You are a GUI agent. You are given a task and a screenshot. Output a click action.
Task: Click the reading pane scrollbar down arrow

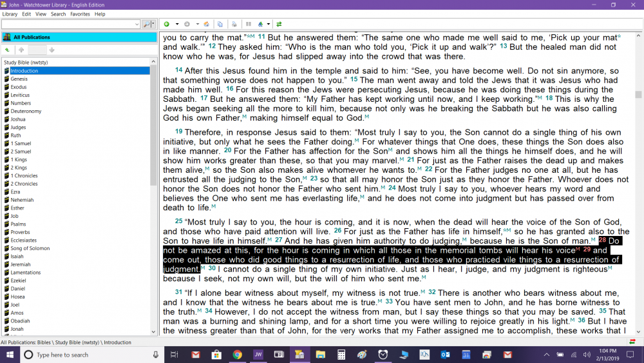click(x=638, y=332)
